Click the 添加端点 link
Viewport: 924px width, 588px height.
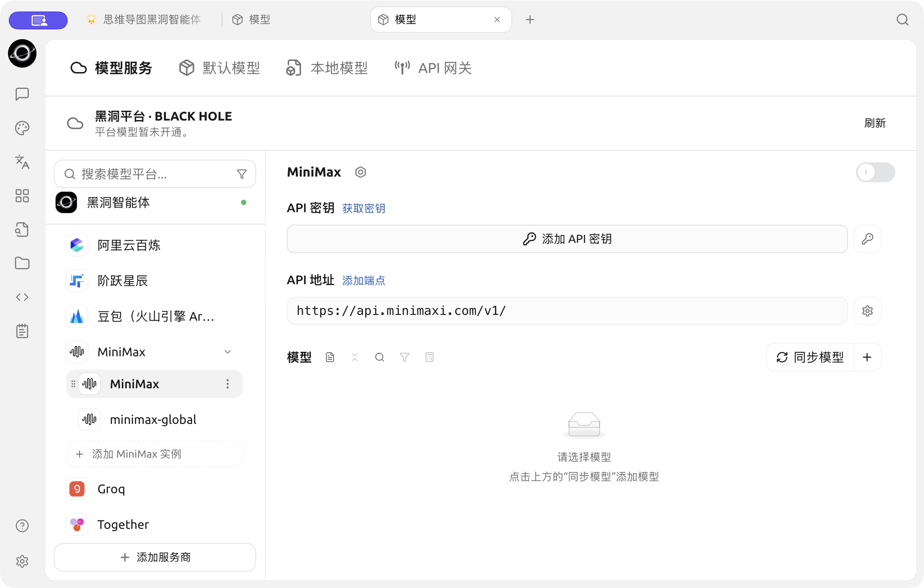[x=364, y=280]
